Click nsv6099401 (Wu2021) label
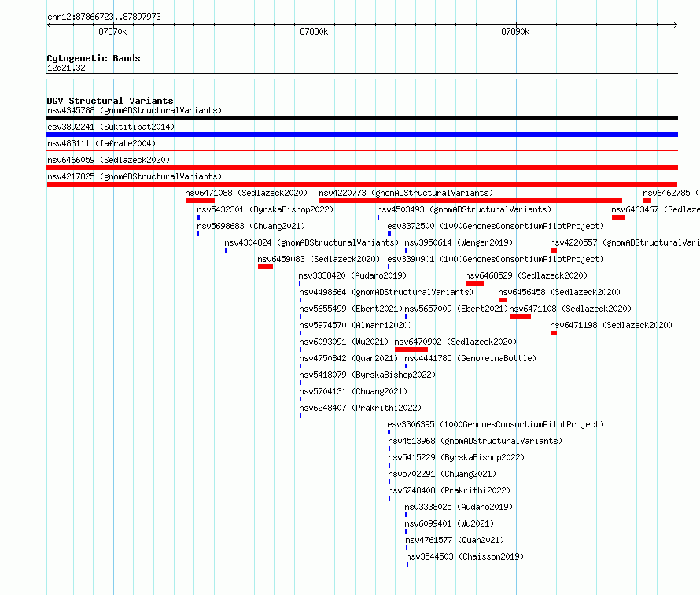 point(449,523)
